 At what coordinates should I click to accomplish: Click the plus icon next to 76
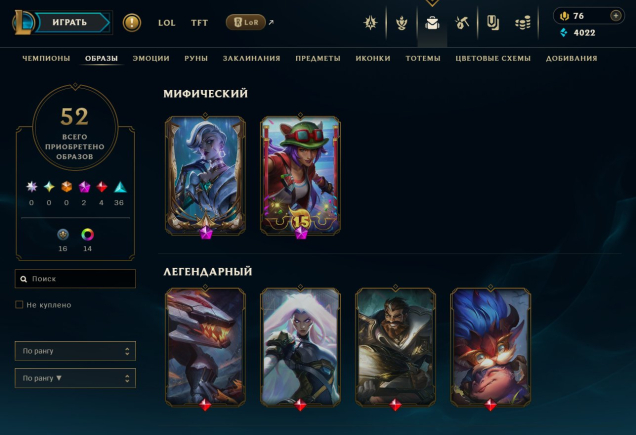tap(616, 16)
